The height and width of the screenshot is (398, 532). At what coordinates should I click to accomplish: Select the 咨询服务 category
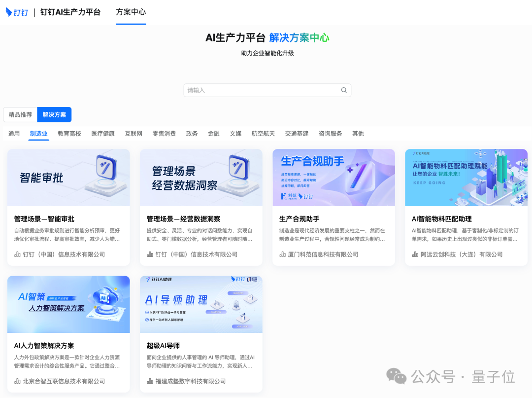click(330, 134)
